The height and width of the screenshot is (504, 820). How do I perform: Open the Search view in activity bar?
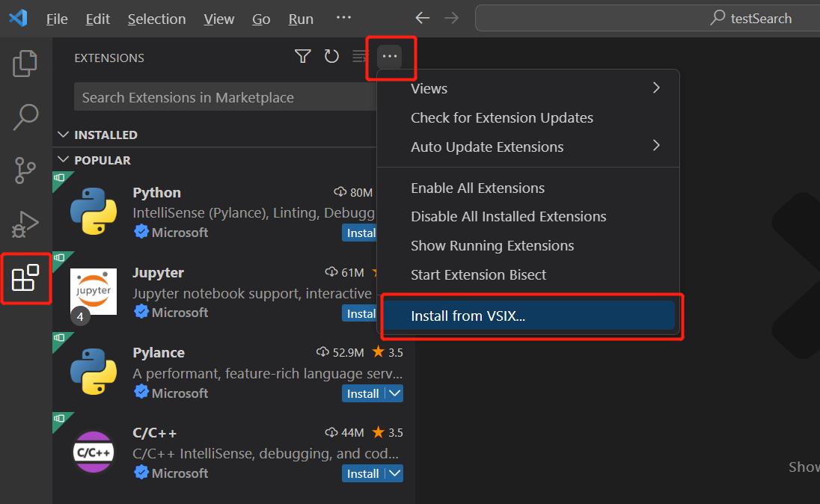pos(25,117)
